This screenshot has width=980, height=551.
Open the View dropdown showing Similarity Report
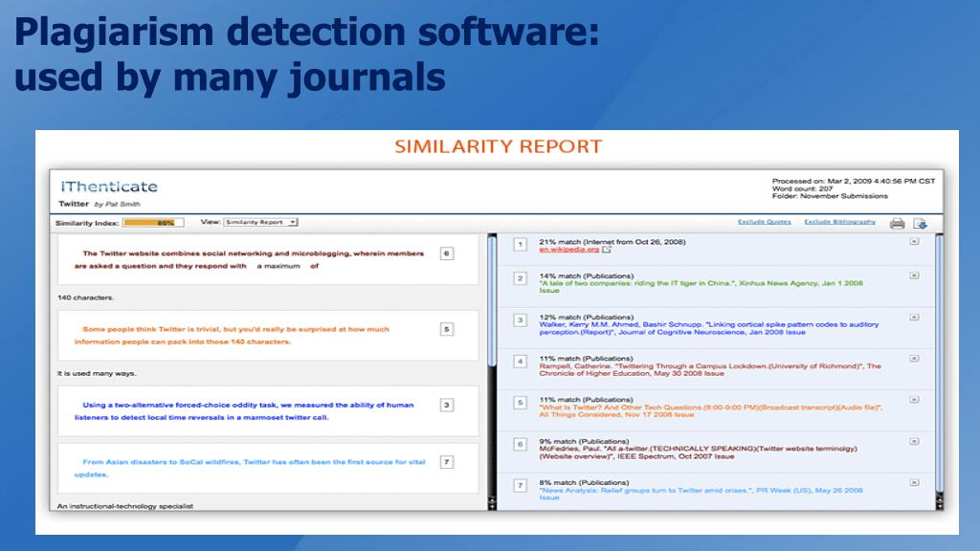pyautogui.click(x=260, y=222)
